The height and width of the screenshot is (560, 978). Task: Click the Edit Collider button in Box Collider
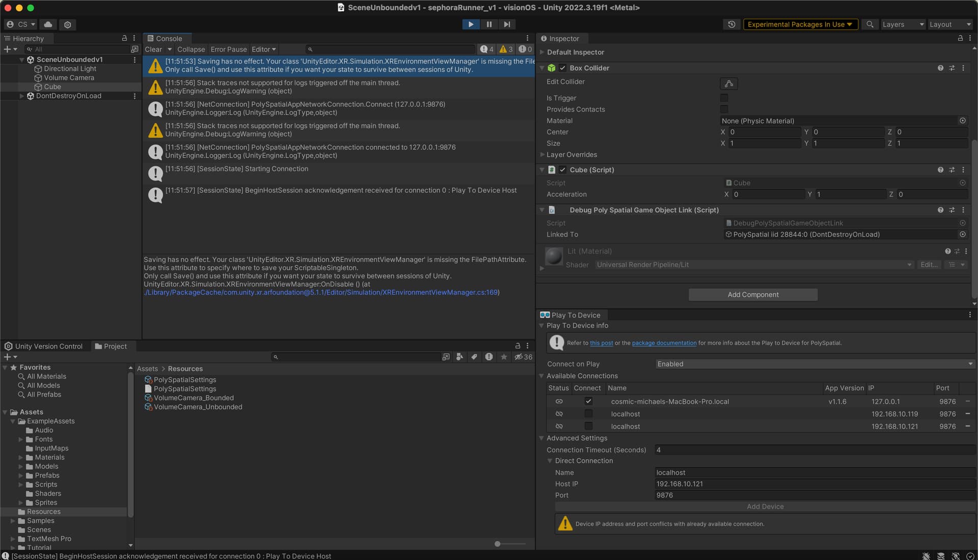pyautogui.click(x=728, y=83)
